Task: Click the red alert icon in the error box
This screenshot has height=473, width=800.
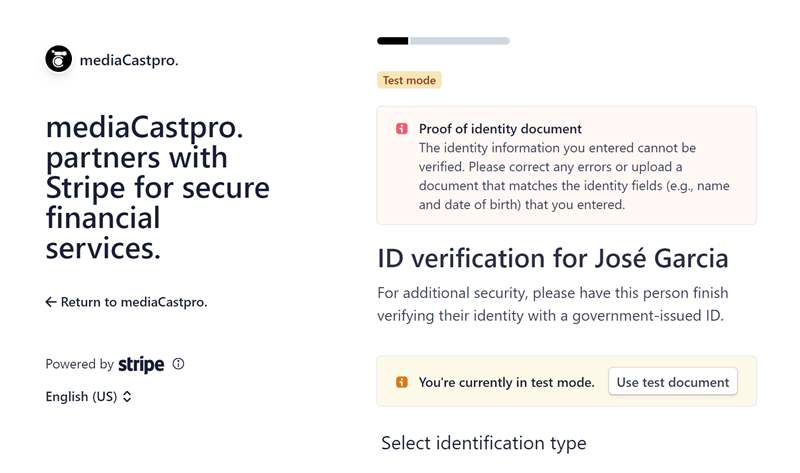Action: 402,129
